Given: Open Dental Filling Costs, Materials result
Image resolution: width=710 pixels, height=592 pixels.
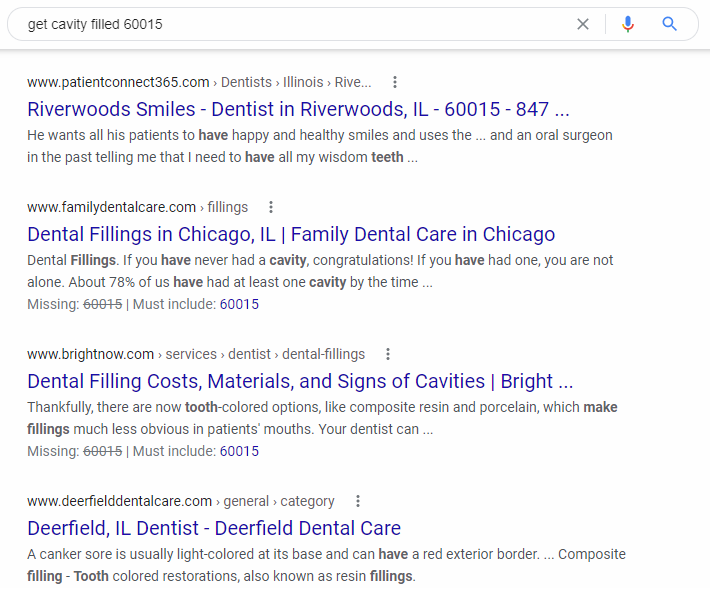Looking at the screenshot, I should point(300,381).
